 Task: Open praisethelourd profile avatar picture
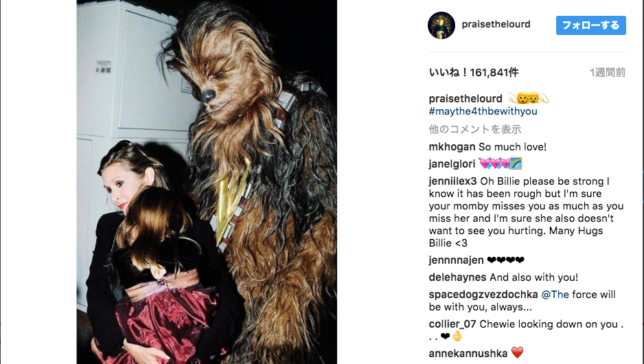tap(441, 25)
